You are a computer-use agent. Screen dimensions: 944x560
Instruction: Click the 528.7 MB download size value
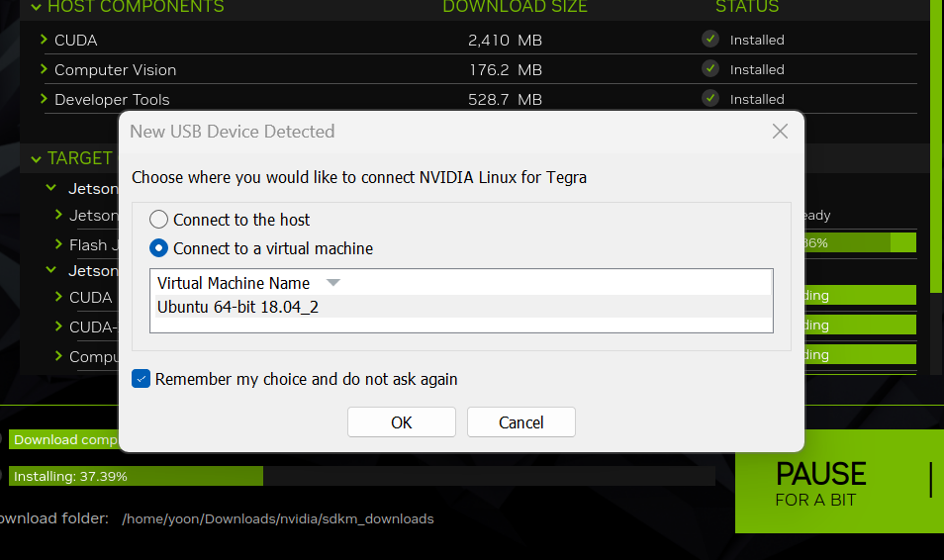point(505,99)
